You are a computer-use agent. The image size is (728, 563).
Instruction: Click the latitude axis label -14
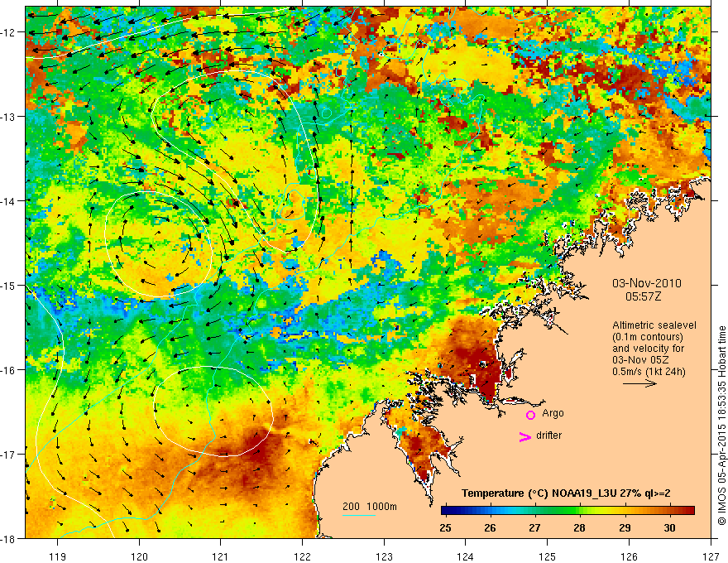[9, 201]
